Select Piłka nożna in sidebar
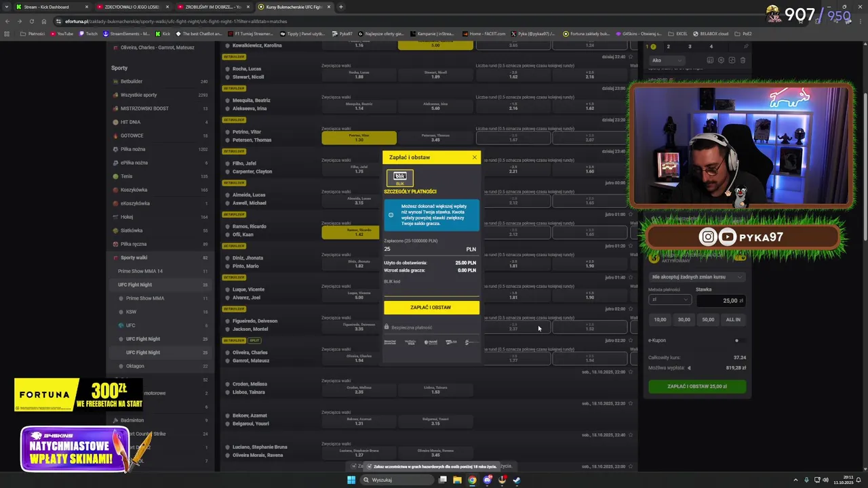Image resolution: width=868 pixels, height=488 pixels. (x=160, y=149)
